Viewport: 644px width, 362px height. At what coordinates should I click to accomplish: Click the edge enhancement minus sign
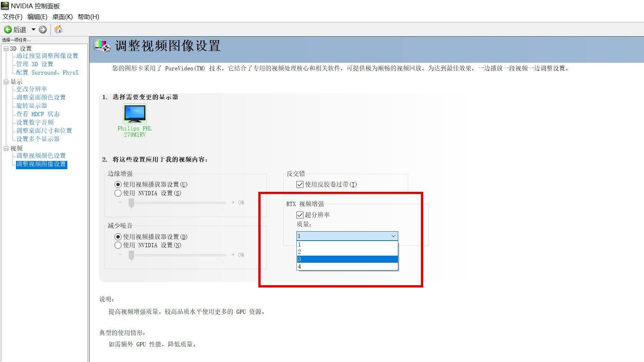(x=120, y=202)
